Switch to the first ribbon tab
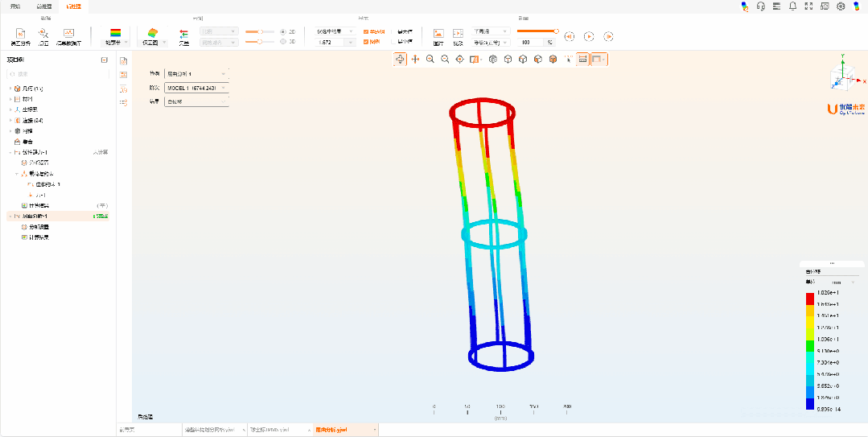Image resolution: width=868 pixels, height=437 pixels. [x=14, y=6]
